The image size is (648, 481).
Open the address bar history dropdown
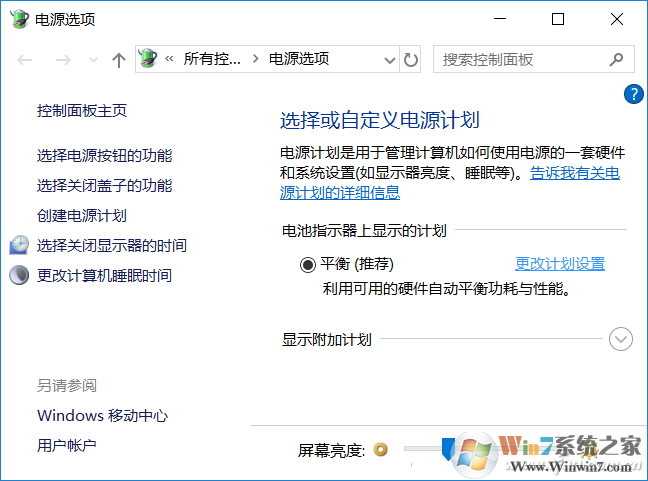[x=389, y=60]
